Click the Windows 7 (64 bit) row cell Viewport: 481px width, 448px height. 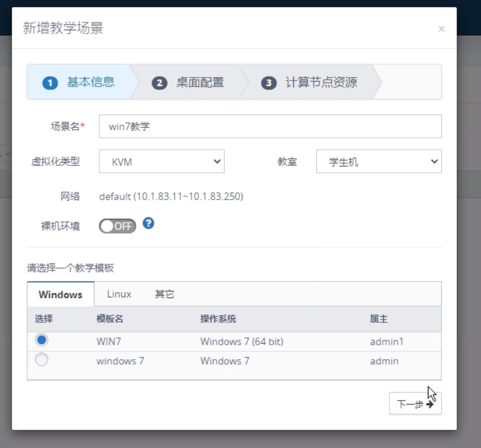[x=241, y=341]
